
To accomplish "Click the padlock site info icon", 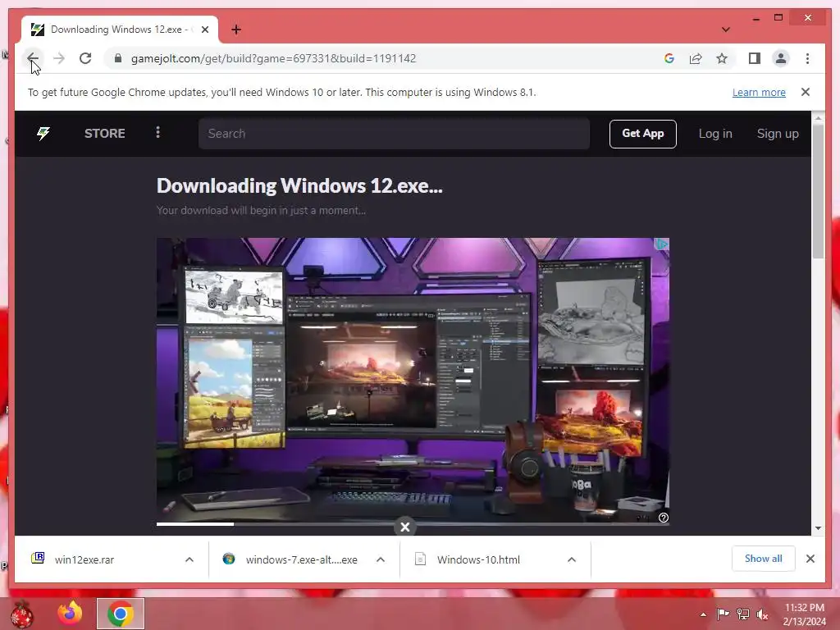I will click(x=118, y=58).
